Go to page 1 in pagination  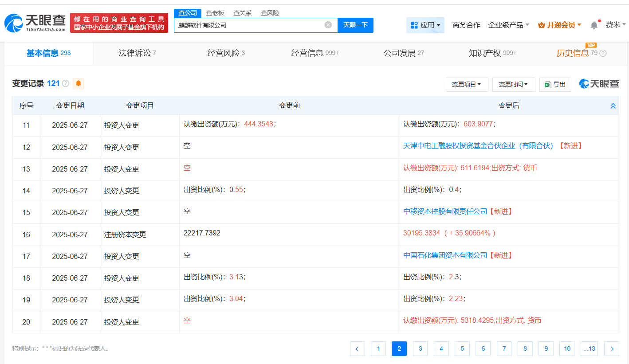[x=378, y=349]
